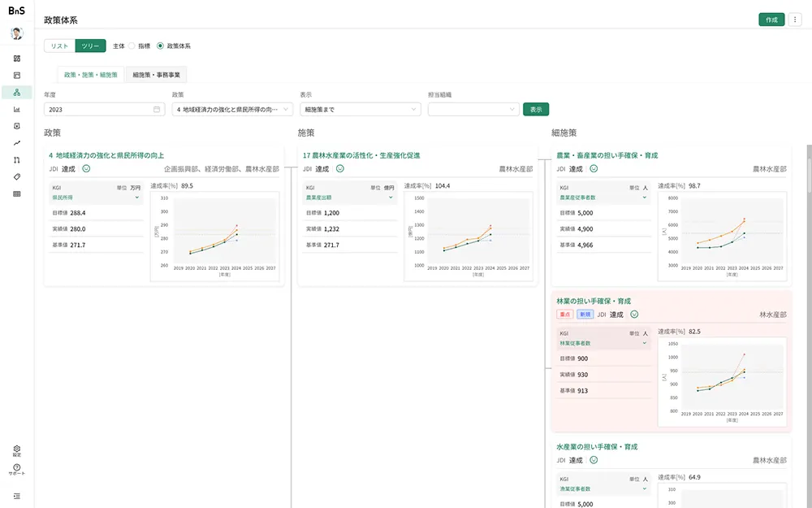Select the 指標 radio button
Screen dimensions: 812x508
(132, 46)
